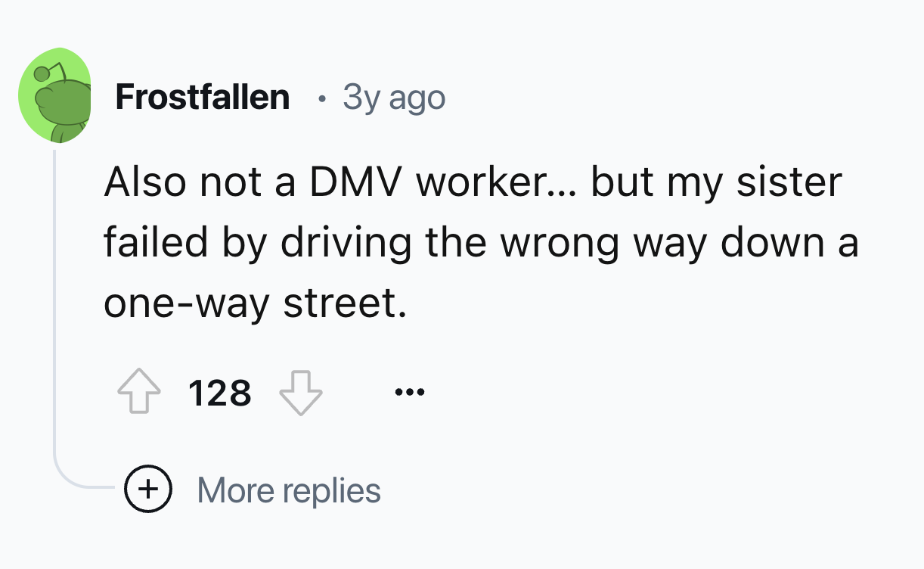
Task: Open Frostfallen's user profile name
Action: click(202, 98)
